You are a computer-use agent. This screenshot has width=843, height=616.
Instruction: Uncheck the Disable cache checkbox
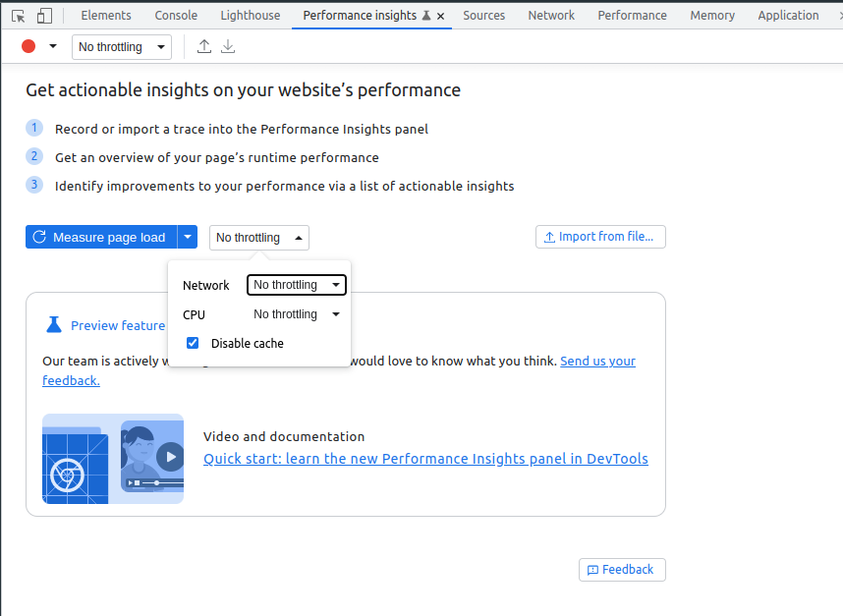click(x=193, y=343)
